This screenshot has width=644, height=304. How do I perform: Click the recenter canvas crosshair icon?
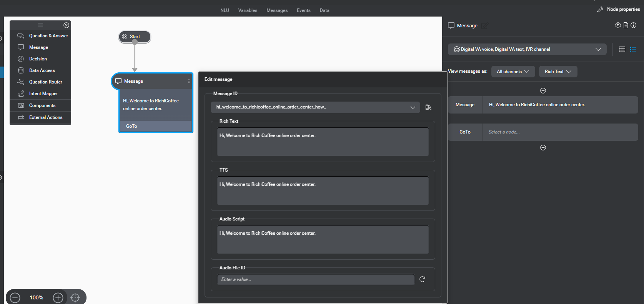click(75, 297)
